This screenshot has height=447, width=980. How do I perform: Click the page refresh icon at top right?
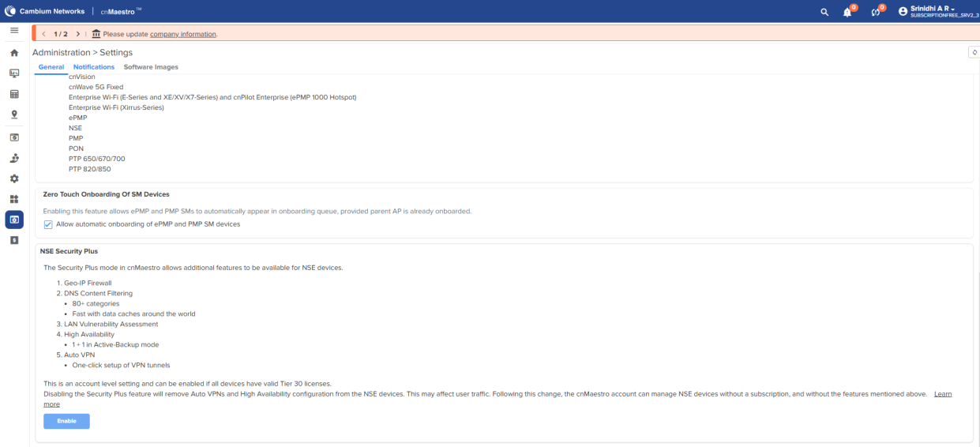(975, 51)
